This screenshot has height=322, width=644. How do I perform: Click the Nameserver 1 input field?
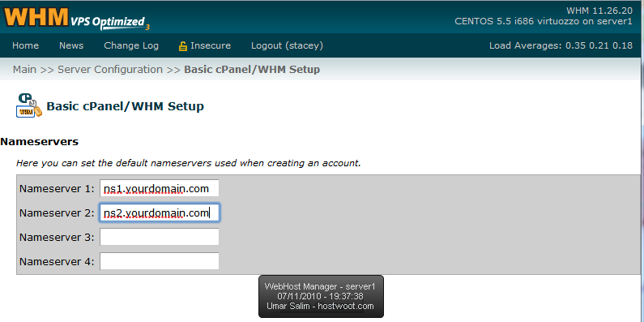click(x=160, y=188)
